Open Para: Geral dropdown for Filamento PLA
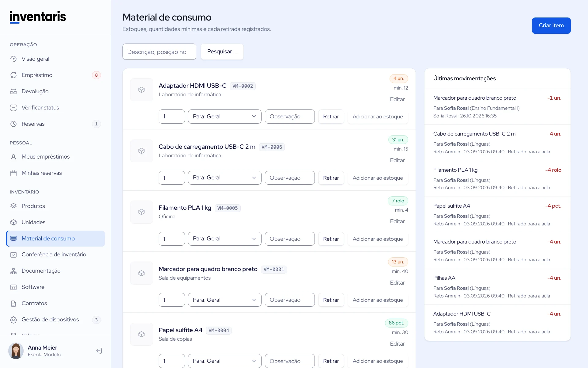 (224, 239)
